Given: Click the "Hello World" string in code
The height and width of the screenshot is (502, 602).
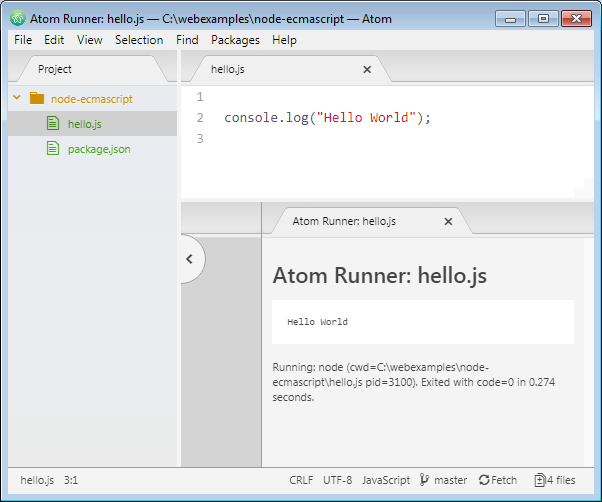Looking at the screenshot, I should (x=366, y=117).
